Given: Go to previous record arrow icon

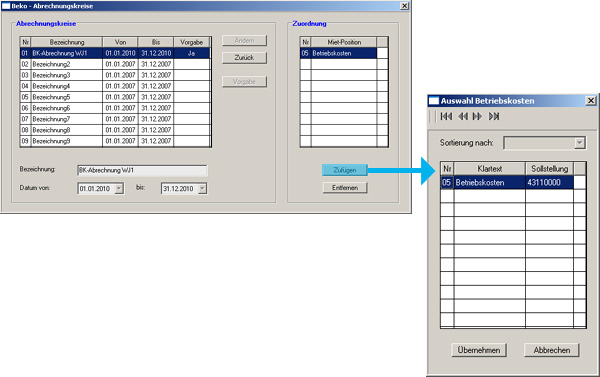Looking at the screenshot, I should pyautogui.click(x=463, y=116).
